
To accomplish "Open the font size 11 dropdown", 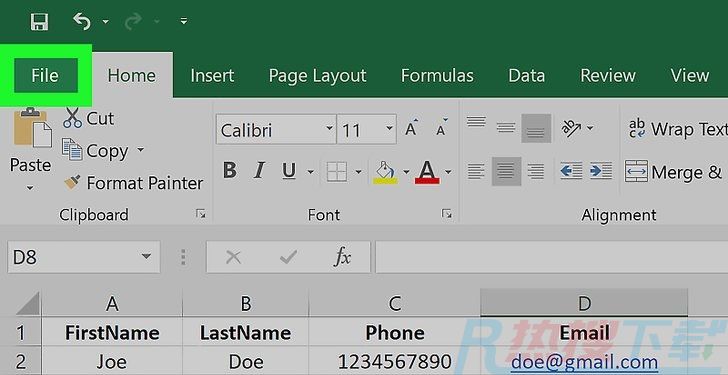I will click(x=389, y=129).
